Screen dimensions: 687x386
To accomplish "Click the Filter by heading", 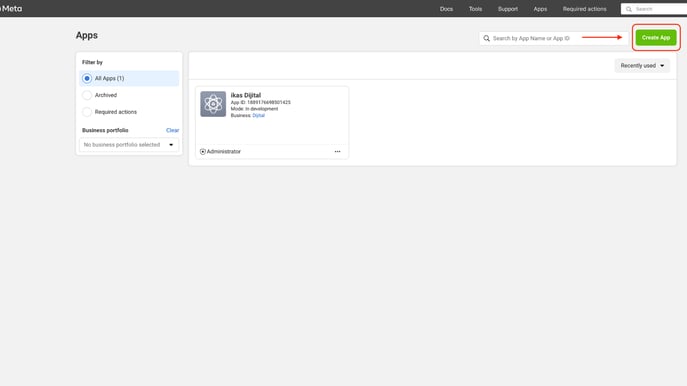I will pos(92,62).
